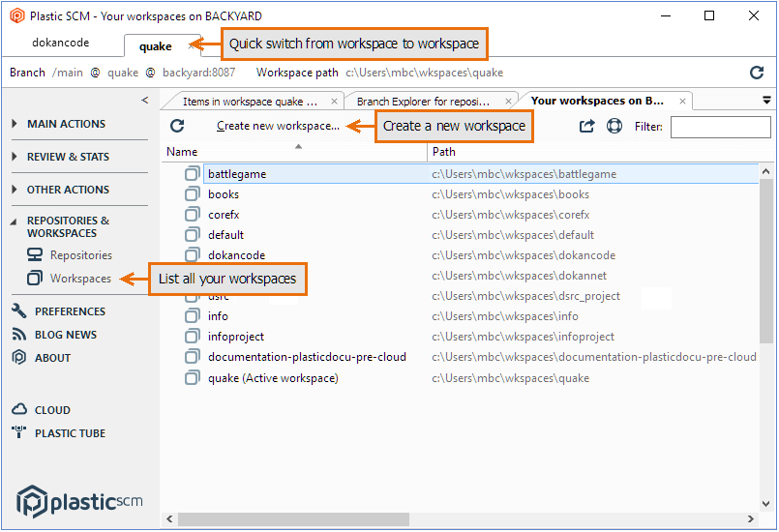Viewport: 779px width, 532px height.
Task: Expand the OTHER ACTIONS section
Action: click(15, 190)
